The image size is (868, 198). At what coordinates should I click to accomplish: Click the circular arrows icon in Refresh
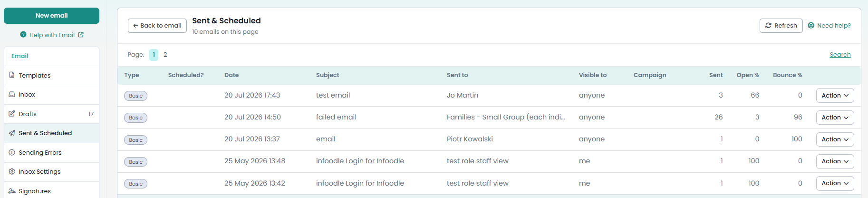(x=768, y=26)
